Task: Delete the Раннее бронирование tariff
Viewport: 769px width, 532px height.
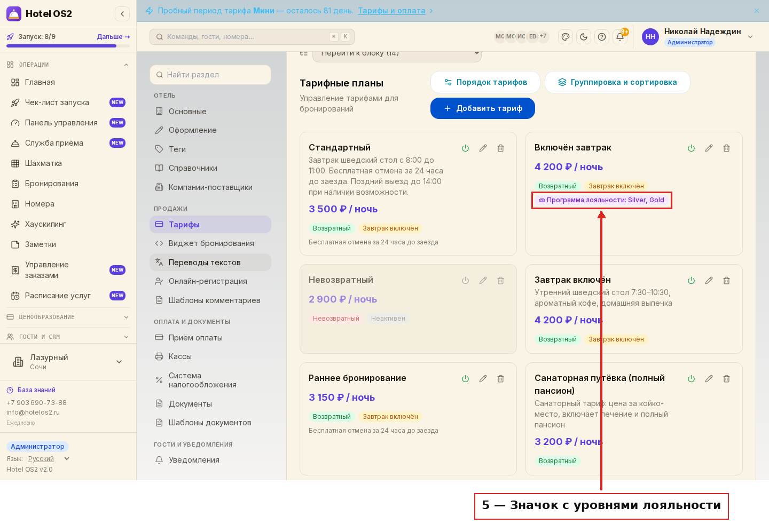Action: 500,379
